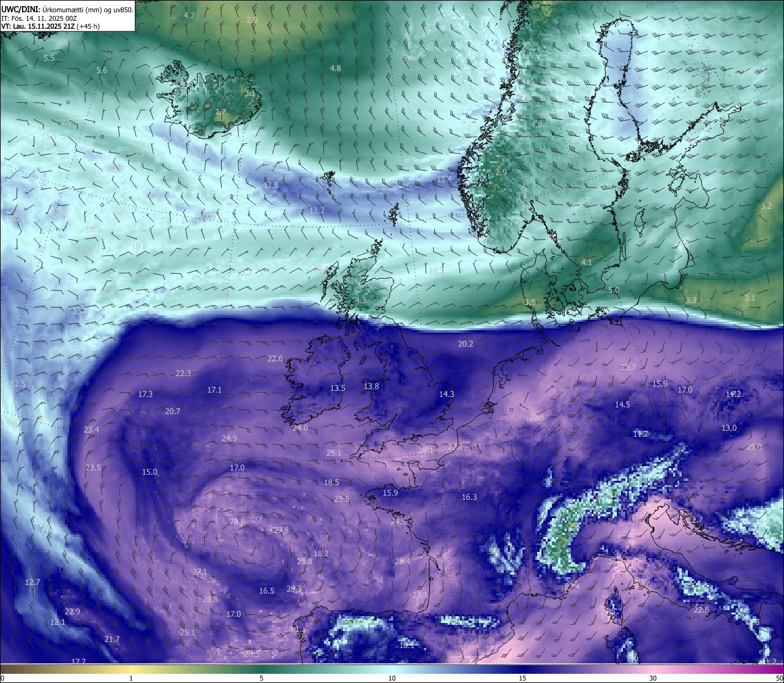The height and width of the screenshot is (683, 784).
Task: Click the '4.8' value east of Iceland
Action: (336, 68)
